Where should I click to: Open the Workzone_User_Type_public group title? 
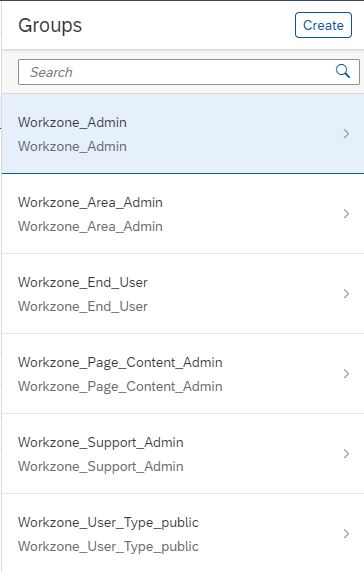point(108,522)
